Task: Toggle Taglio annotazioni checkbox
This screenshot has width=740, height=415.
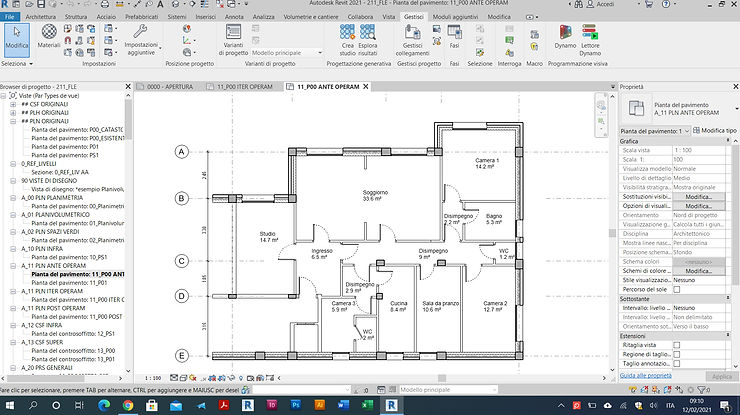Action: [676, 364]
